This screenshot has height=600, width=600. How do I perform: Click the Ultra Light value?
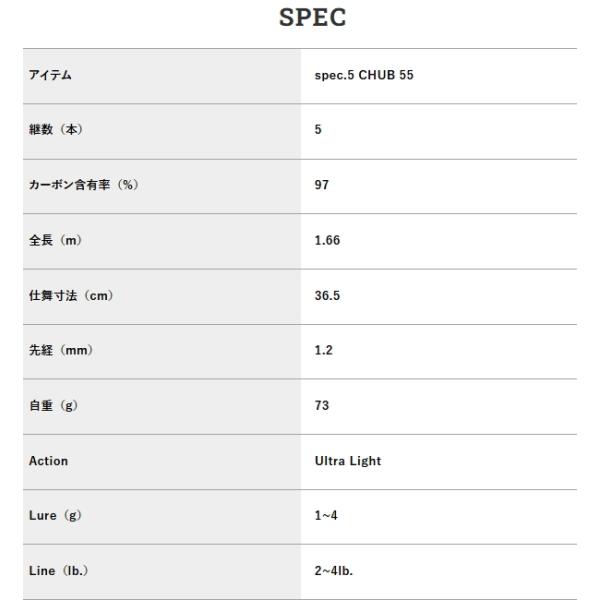pos(348,461)
